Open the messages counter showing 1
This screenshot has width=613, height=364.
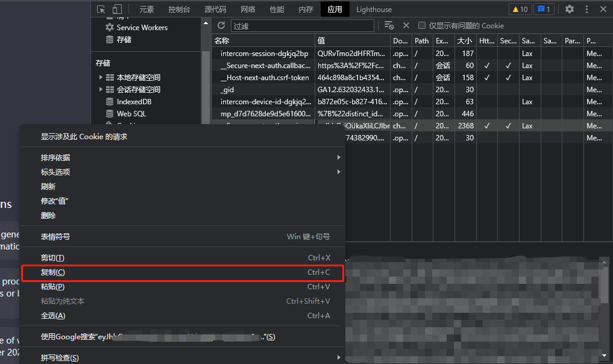pyautogui.click(x=544, y=9)
